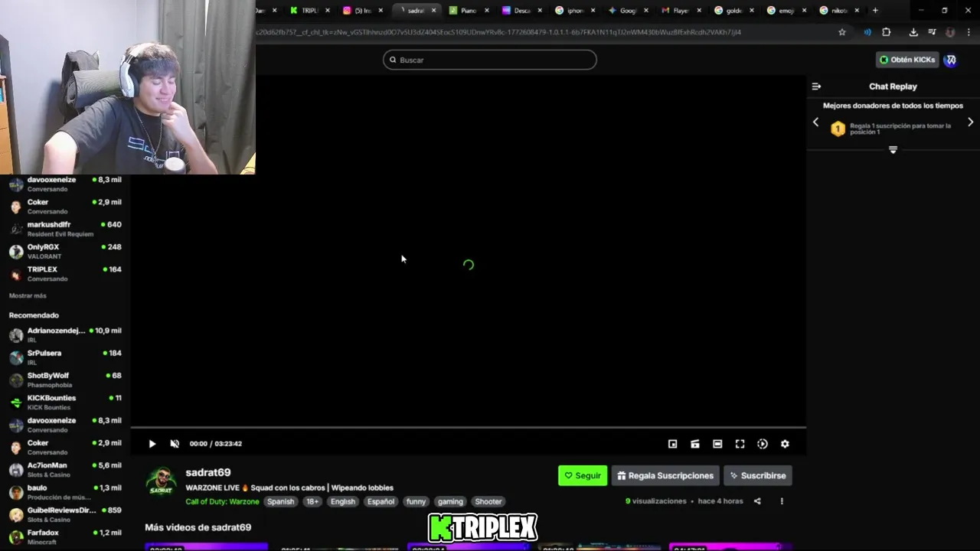This screenshot has width=980, height=551.
Task: Collapse the Chat Replay panel icon
Action: click(x=816, y=86)
